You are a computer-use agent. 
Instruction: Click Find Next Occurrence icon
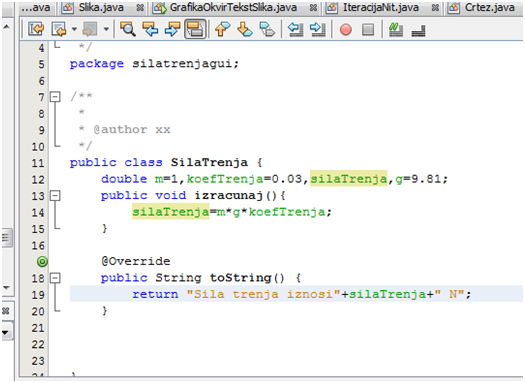click(x=173, y=29)
